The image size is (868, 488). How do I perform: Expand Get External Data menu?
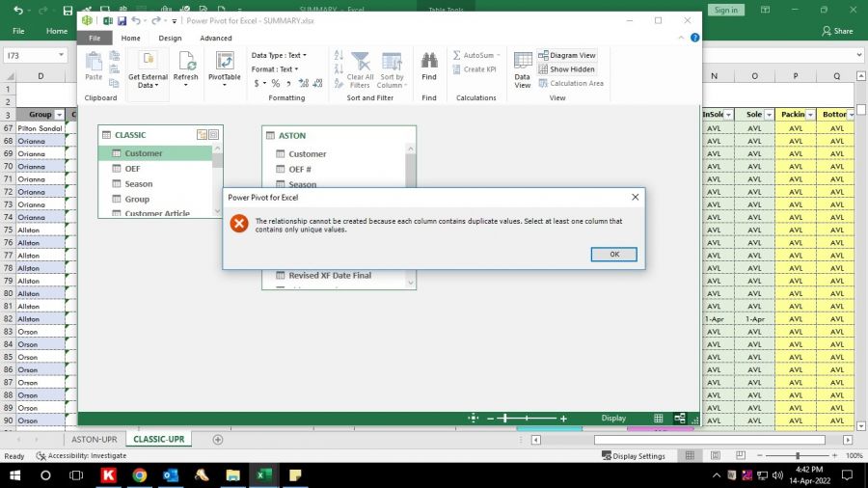pos(148,81)
